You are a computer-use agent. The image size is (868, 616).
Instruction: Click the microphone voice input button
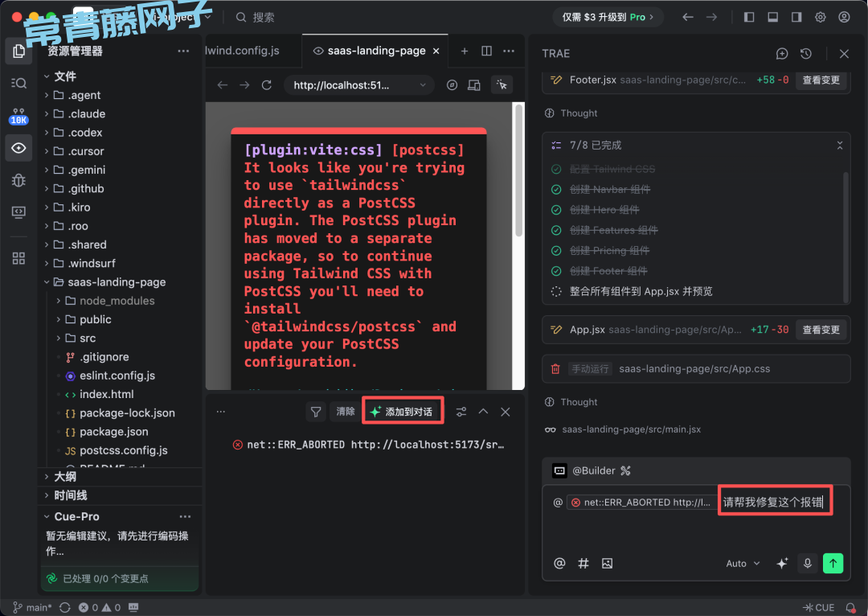[808, 564]
